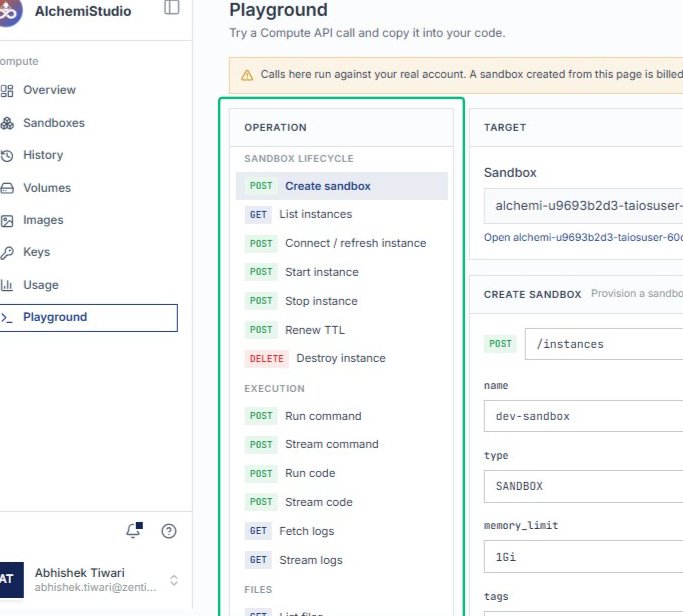683x616 pixels.
Task: Select Run command operation
Action: click(342, 416)
